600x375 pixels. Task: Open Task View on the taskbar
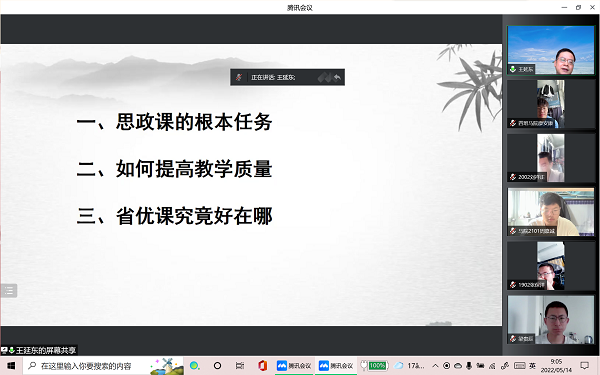240,366
